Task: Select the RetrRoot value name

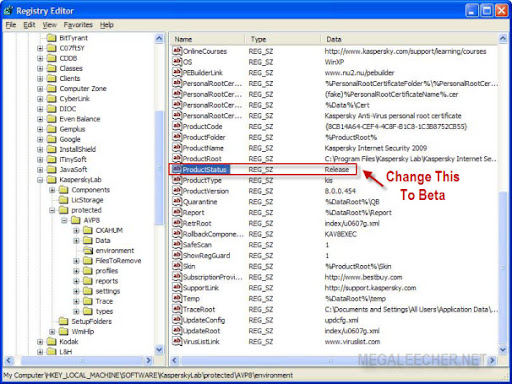Action: tap(197, 223)
